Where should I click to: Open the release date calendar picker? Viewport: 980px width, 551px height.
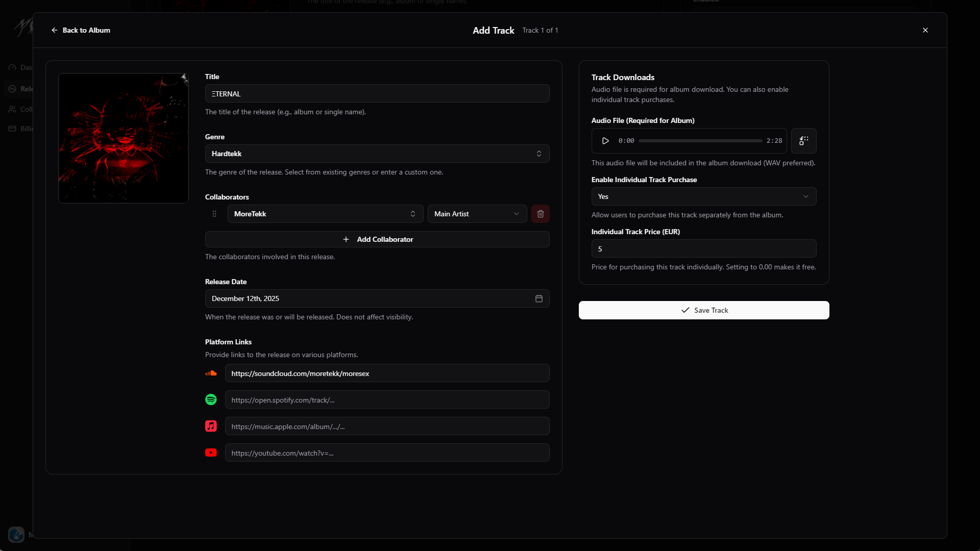[x=539, y=298]
